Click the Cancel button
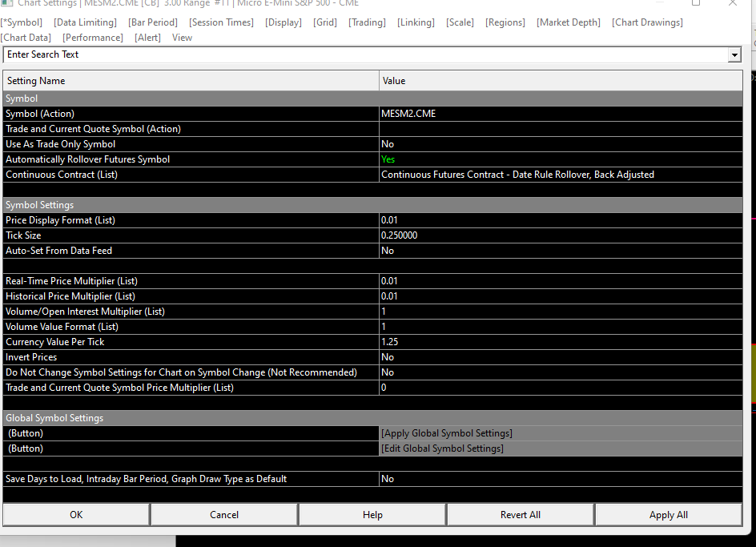The height and width of the screenshot is (547, 756). coord(224,515)
